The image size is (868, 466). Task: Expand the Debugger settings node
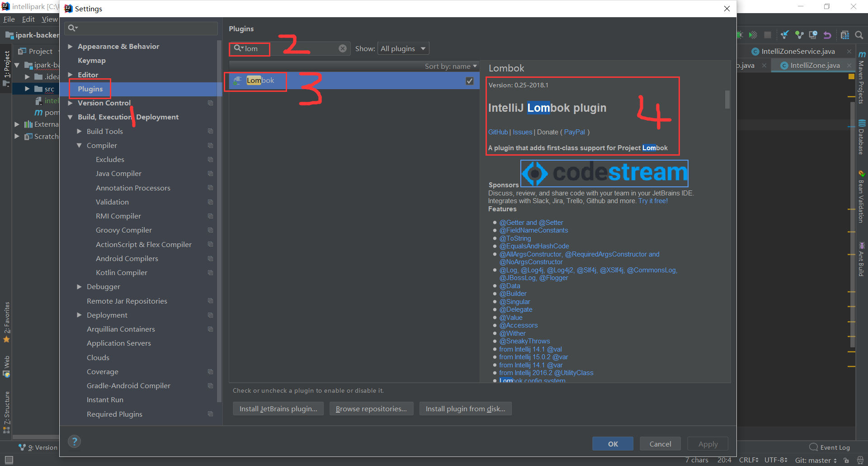pyautogui.click(x=79, y=286)
